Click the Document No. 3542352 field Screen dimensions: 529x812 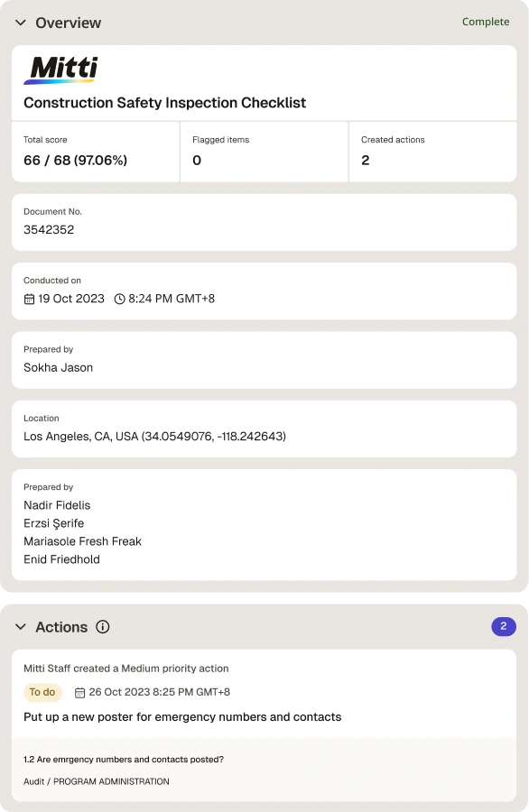point(264,222)
